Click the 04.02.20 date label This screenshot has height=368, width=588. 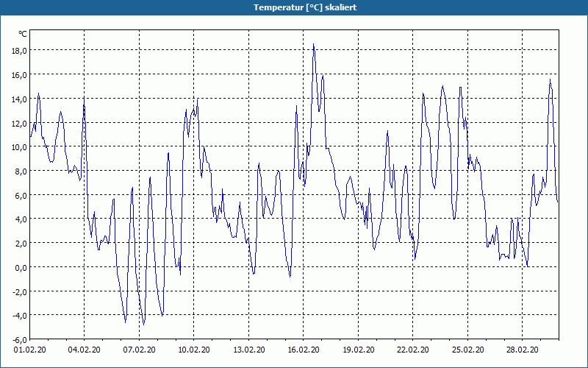point(84,350)
